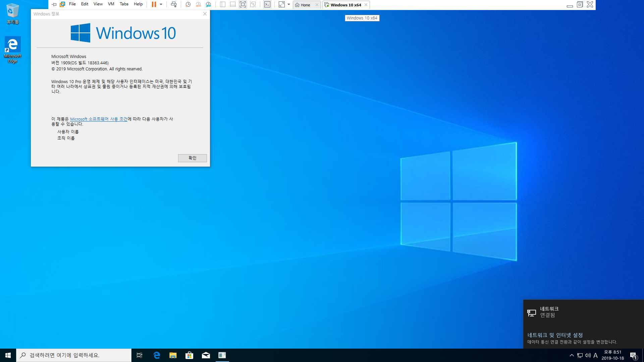The width and height of the screenshot is (644, 362).
Task: Open the Help menu
Action: click(x=138, y=4)
